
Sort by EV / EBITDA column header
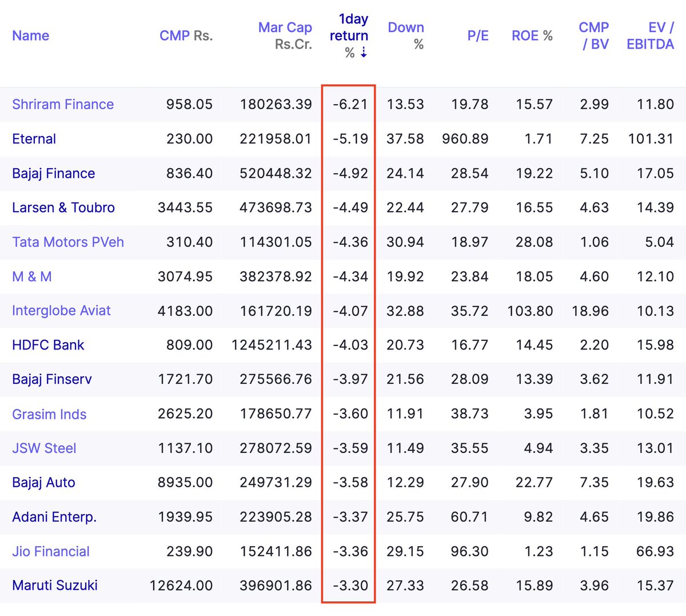(651, 35)
